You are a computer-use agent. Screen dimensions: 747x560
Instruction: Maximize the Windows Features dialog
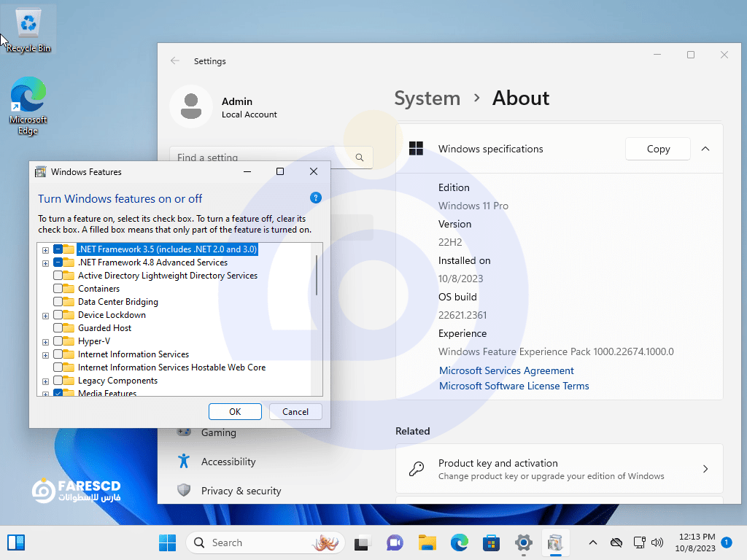[x=280, y=171]
